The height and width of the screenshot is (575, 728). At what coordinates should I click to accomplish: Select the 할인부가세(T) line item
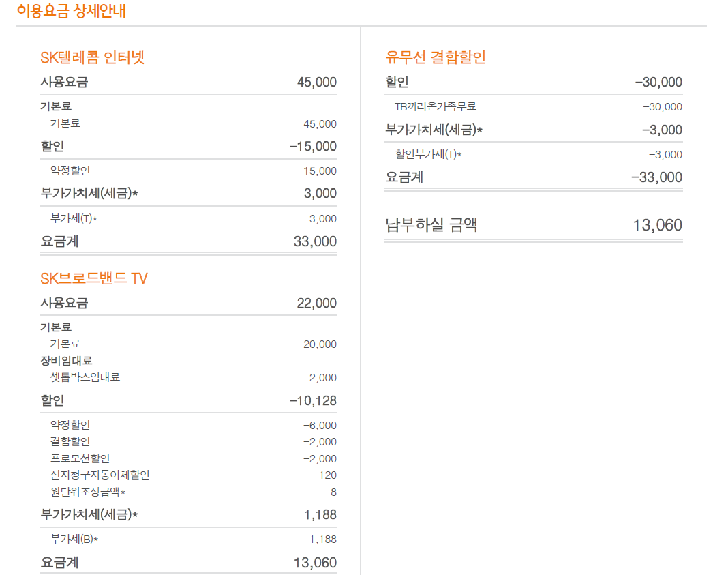[x=428, y=155]
